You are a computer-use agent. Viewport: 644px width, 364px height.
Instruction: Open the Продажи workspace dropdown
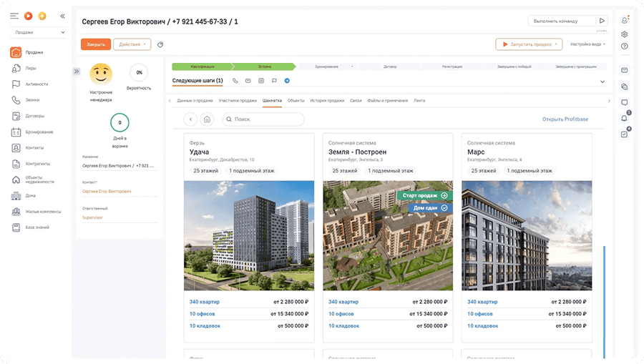(x=40, y=32)
